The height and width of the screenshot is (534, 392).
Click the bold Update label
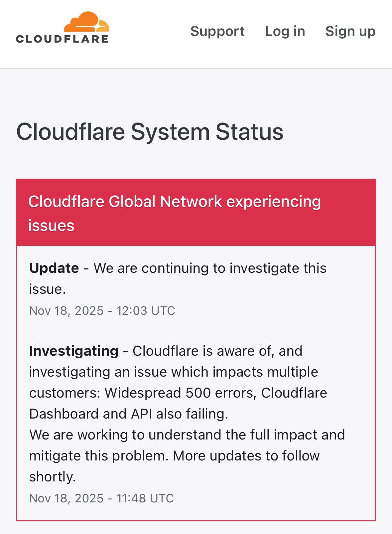(54, 268)
